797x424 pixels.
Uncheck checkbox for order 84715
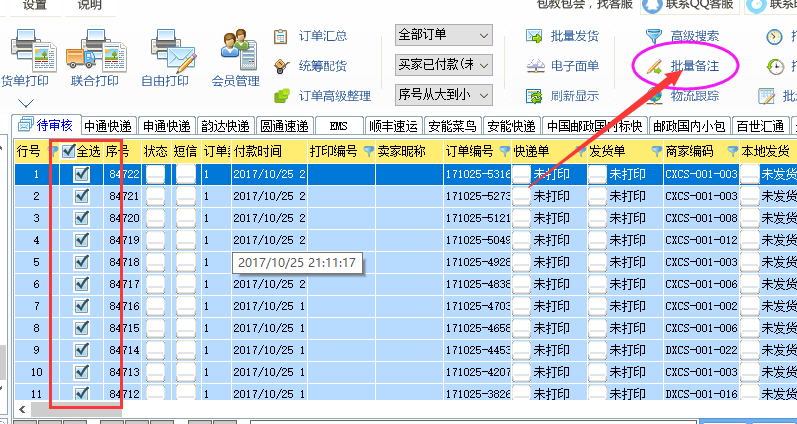(81, 328)
